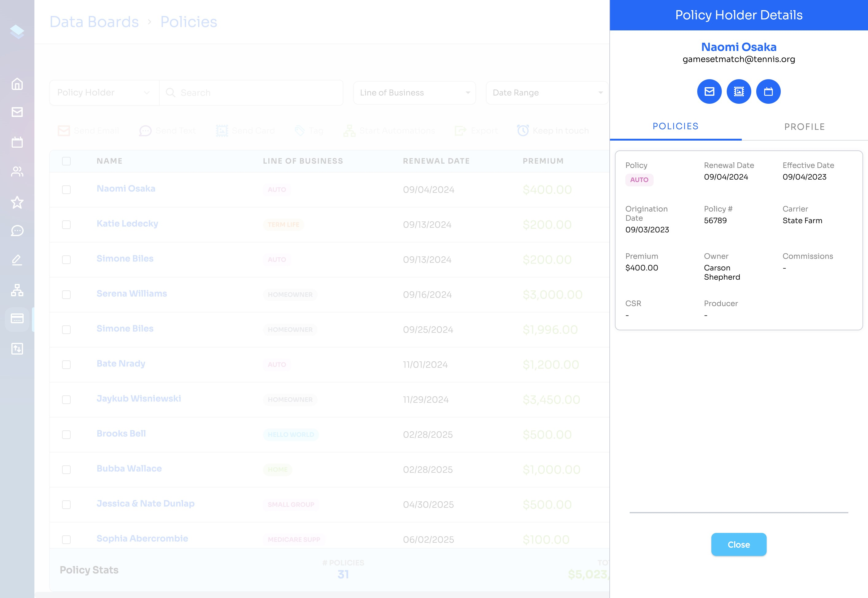Click the Tag toolbar action
The height and width of the screenshot is (598, 868).
tap(309, 131)
